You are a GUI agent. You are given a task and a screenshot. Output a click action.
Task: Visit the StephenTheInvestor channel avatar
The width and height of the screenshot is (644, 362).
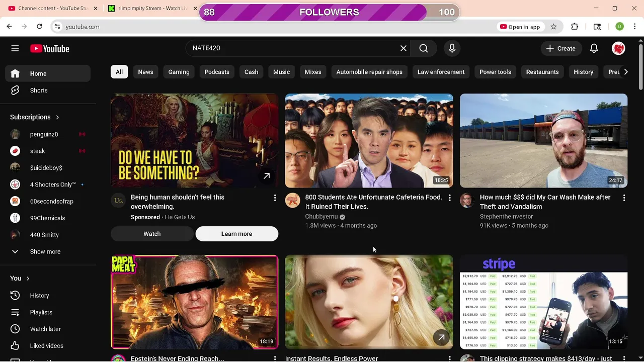[467, 200]
